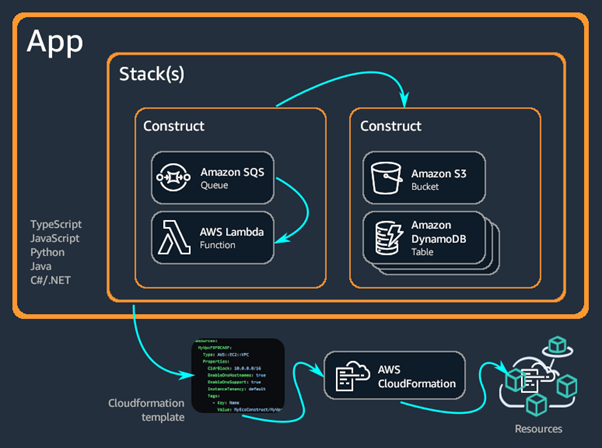Click the AWS Lambda function icon
This screenshot has width=602, height=448.
click(x=173, y=238)
